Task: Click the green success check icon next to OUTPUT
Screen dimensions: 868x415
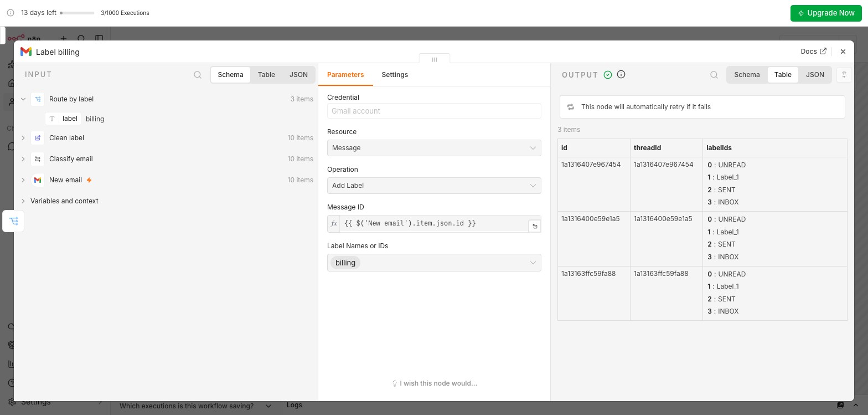Action: [x=608, y=75]
